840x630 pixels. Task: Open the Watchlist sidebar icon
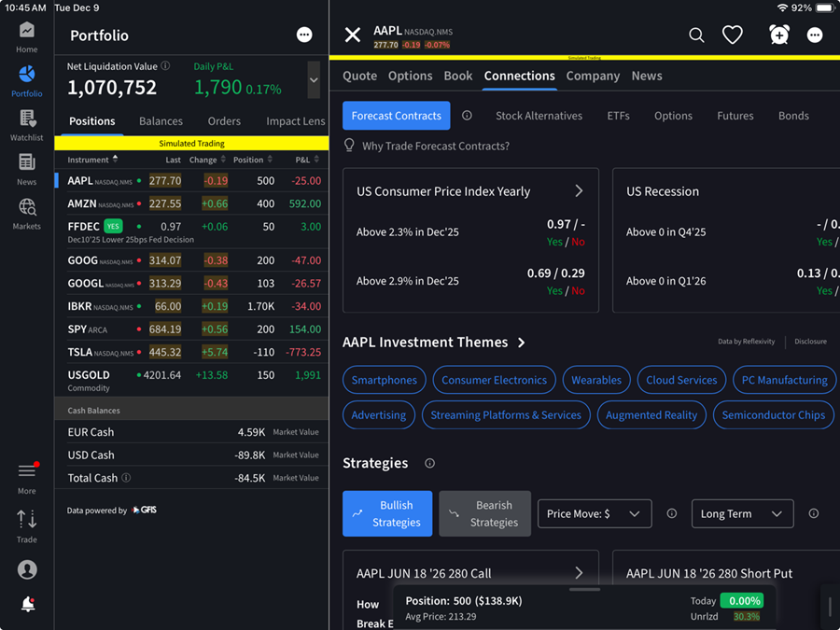pyautogui.click(x=27, y=125)
